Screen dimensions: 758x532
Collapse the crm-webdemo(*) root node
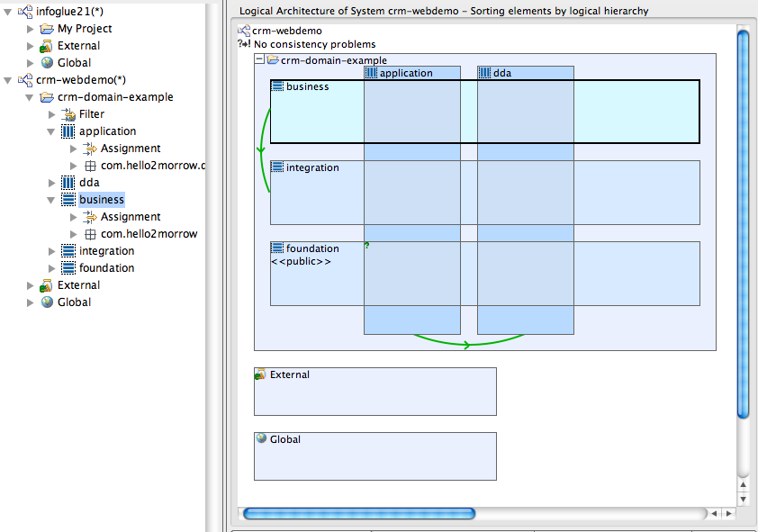(x=8, y=80)
